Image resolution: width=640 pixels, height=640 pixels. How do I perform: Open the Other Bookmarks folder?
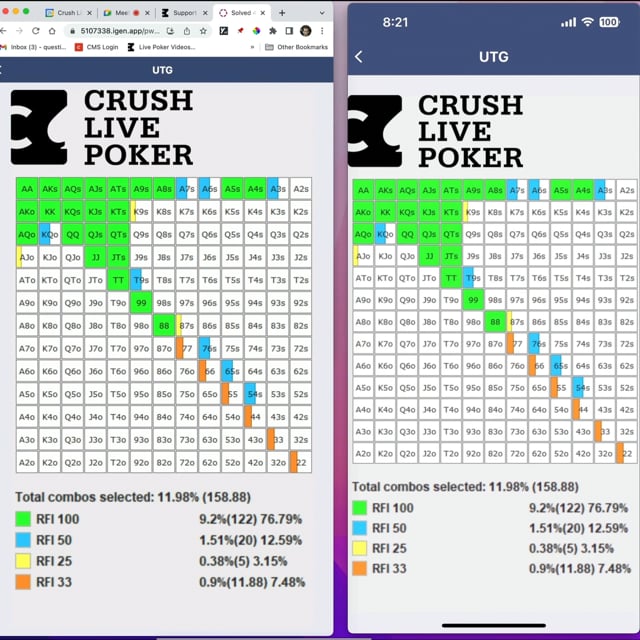297,47
